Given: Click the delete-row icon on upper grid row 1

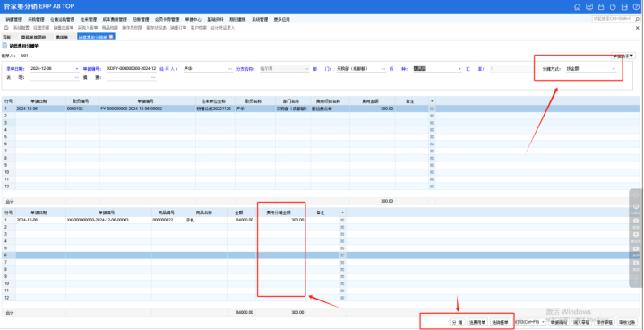Looking at the screenshot, I should (431, 109).
